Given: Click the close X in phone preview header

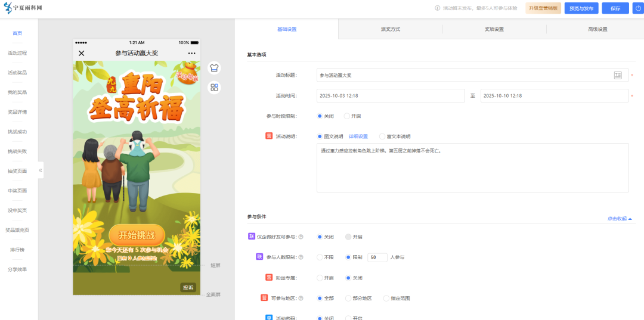Looking at the screenshot, I should tap(81, 53).
